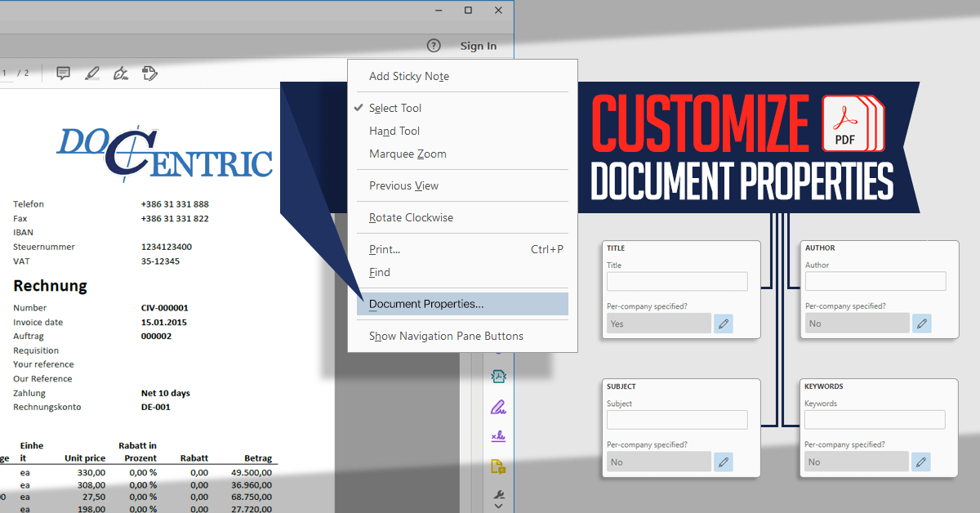Click Author per-company field showing No
Viewport: 980px width, 513px height.
pos(857,323)
